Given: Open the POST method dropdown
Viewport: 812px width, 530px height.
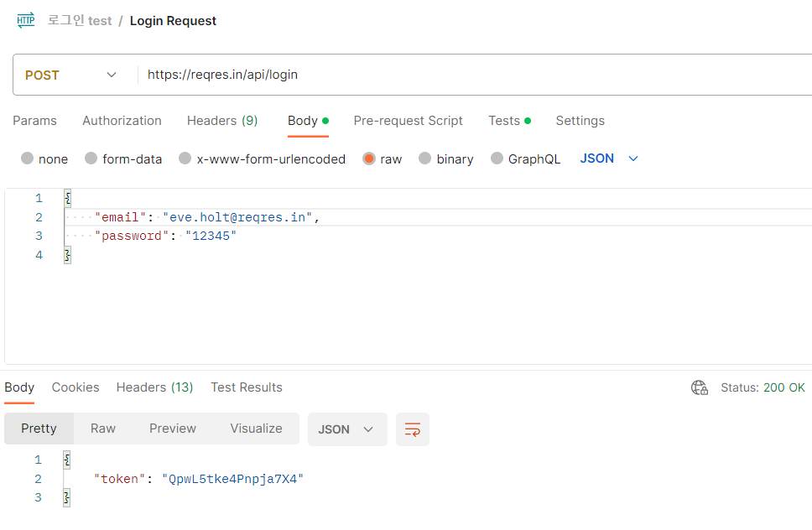Looking at the screenshot, I should coord(71,75).
